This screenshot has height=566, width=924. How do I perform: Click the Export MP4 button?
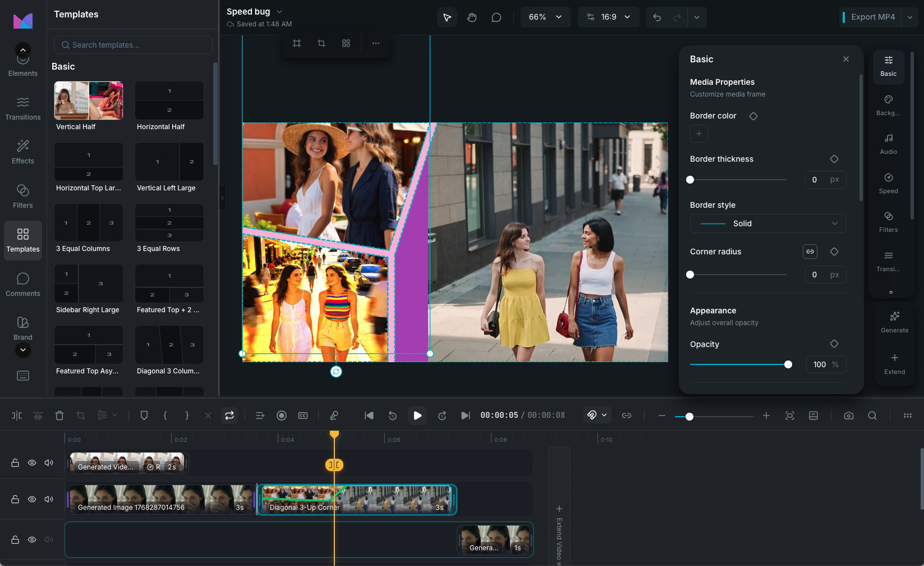point(872,17)
